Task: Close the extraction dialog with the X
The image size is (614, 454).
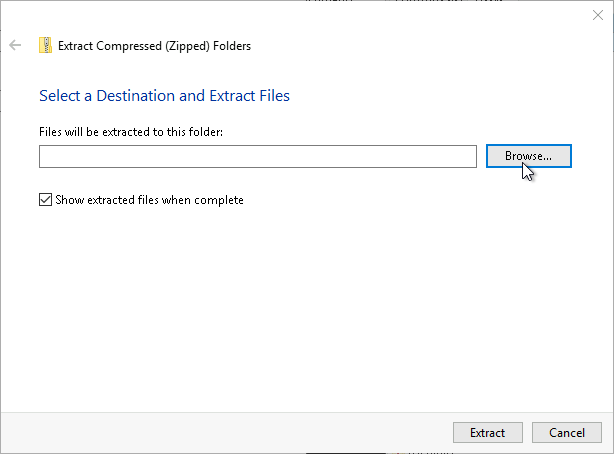Action: (x=597, y=15)
